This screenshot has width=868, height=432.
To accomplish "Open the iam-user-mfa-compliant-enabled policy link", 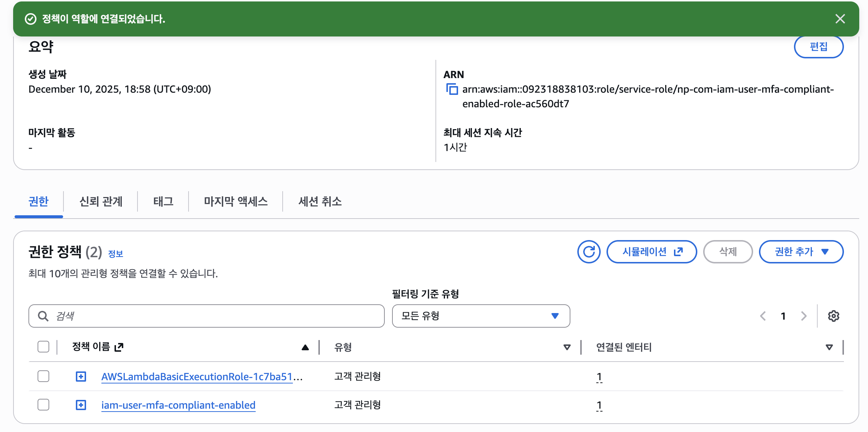I will (x=178, y=405).
